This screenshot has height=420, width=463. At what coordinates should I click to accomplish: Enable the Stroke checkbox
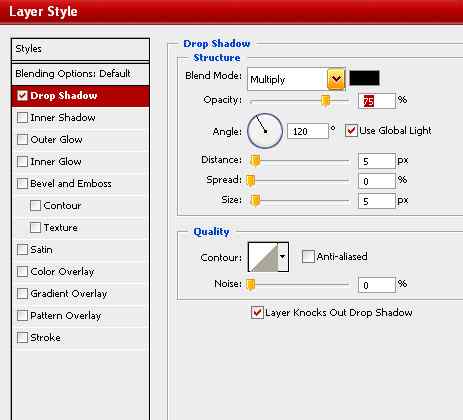click(22, 338)
